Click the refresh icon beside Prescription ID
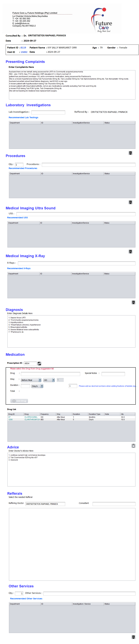 coord(39,363)
